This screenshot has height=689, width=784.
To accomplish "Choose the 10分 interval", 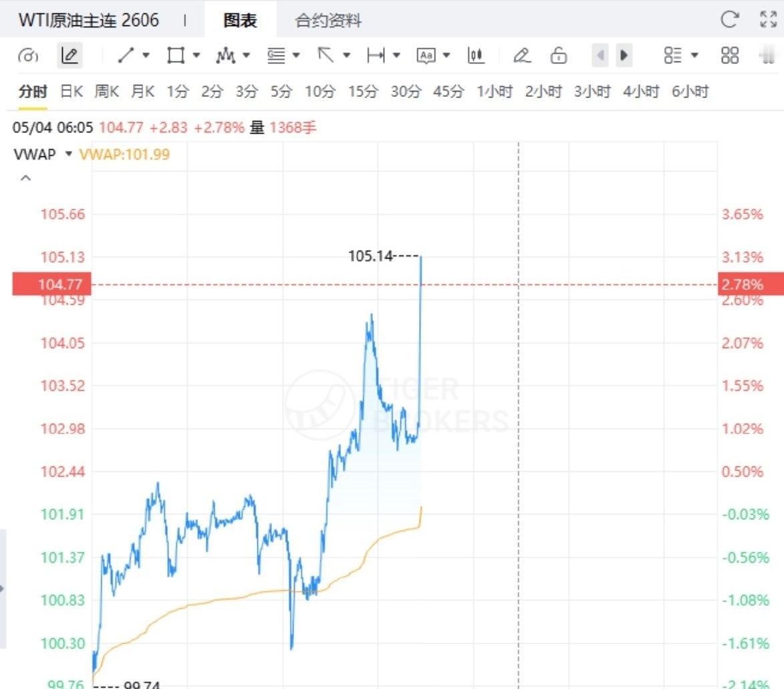I will (x=320, y=92).
